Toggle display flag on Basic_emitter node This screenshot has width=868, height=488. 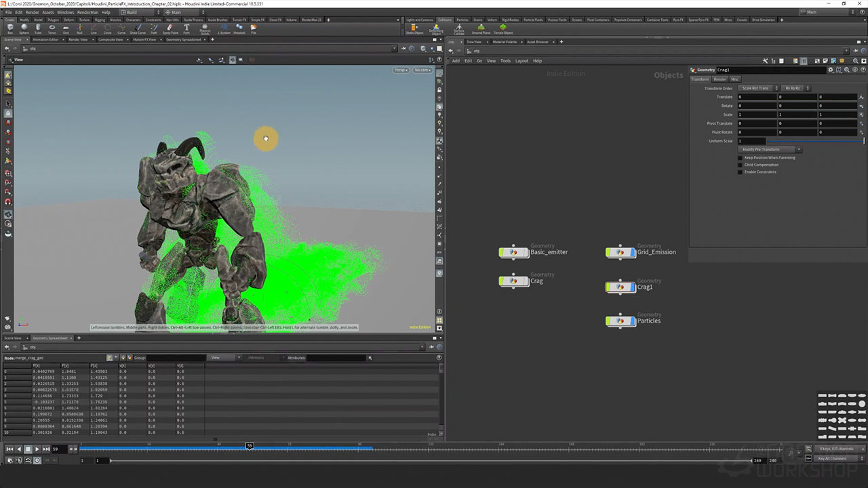coord(525,252)
